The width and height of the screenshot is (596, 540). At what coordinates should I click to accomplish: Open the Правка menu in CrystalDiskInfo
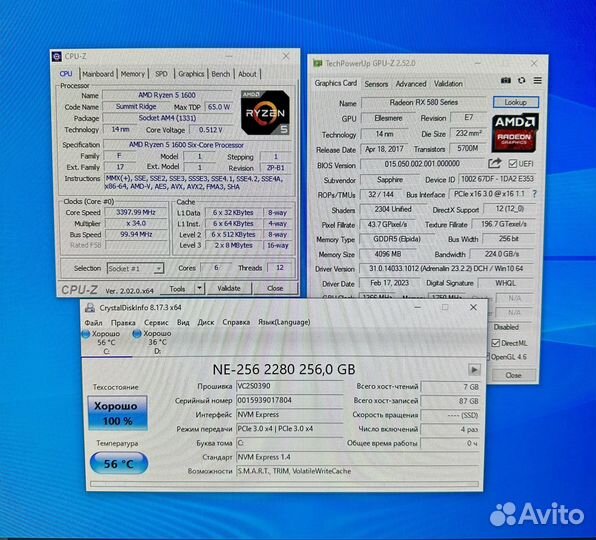tap(123, 322)
